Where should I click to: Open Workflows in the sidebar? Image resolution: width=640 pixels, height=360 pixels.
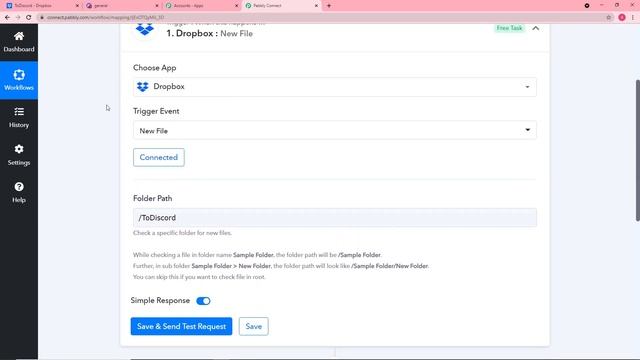[19, 80]
